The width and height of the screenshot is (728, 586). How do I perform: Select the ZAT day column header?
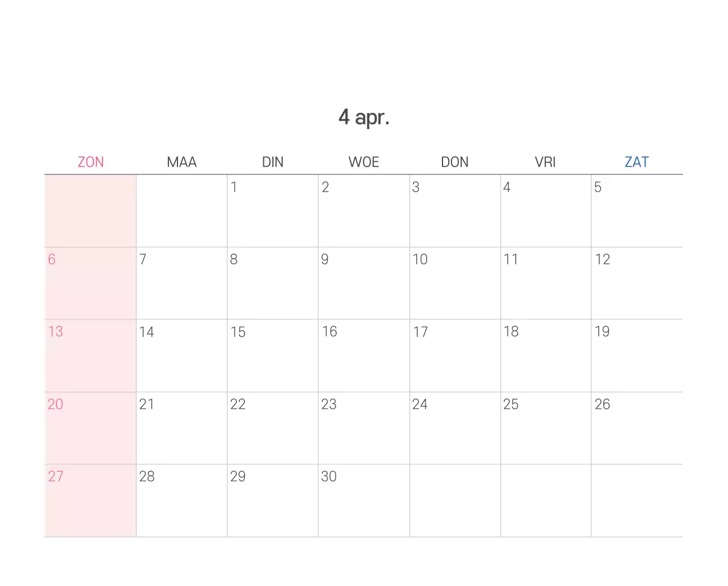tap(636, 162)
